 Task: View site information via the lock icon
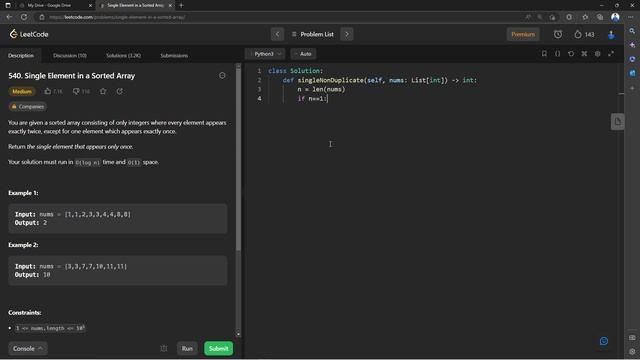[x=42, y=17]
